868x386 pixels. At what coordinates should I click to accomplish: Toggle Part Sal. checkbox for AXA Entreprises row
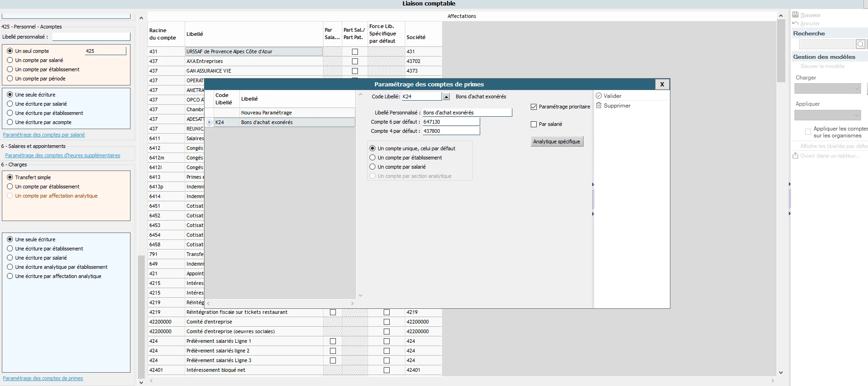pos(355,61)
